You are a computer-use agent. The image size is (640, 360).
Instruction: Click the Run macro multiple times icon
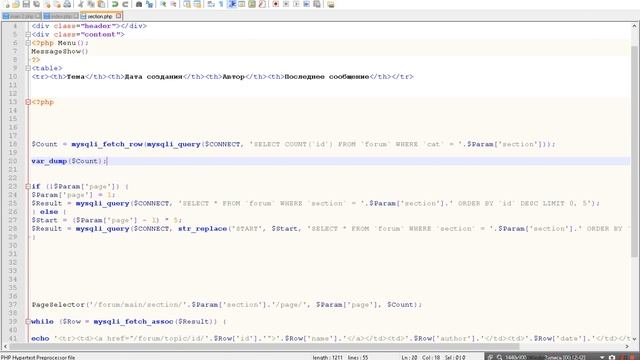pos(307,4)
